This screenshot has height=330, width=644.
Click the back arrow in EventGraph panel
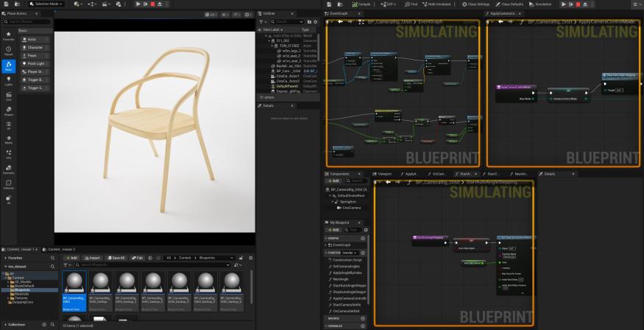[x=340, y=21]
